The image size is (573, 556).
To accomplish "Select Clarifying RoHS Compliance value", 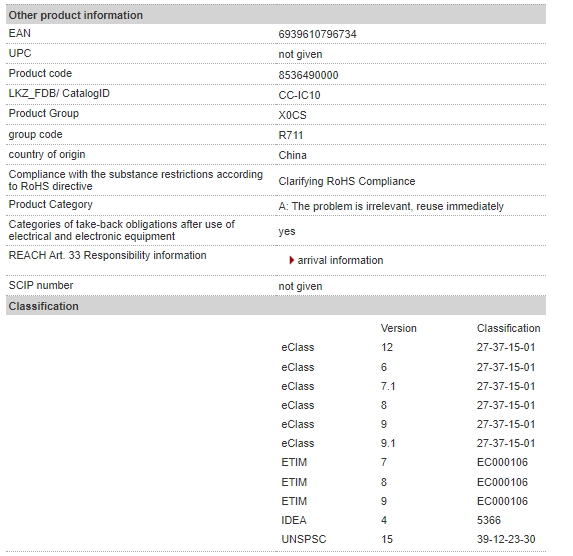I will coord(347,181).
